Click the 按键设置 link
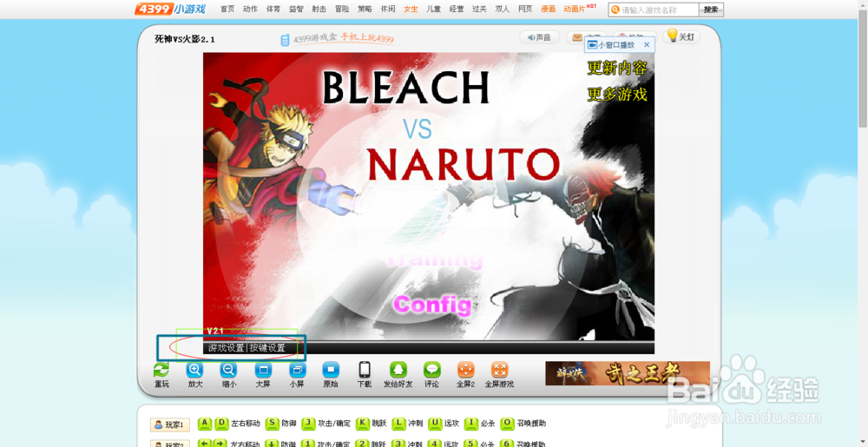Screen dimensions: 868x447 [x=267, y=348]
